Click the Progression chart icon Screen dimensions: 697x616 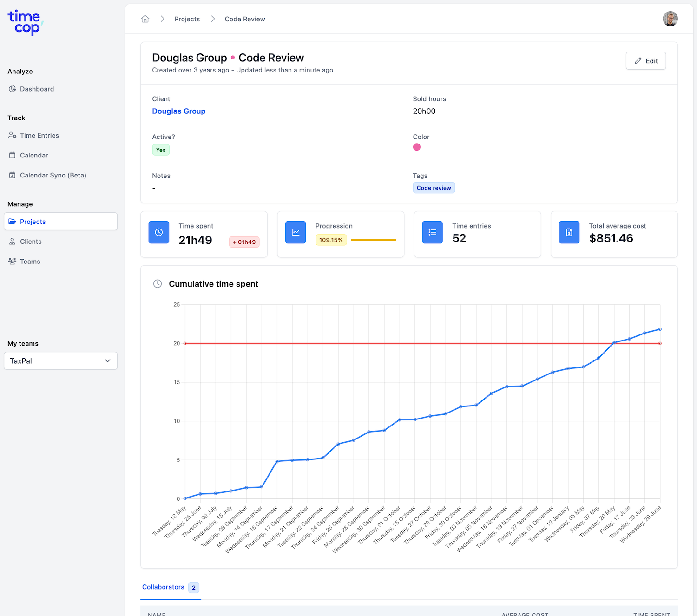click(x=296, y=232)
